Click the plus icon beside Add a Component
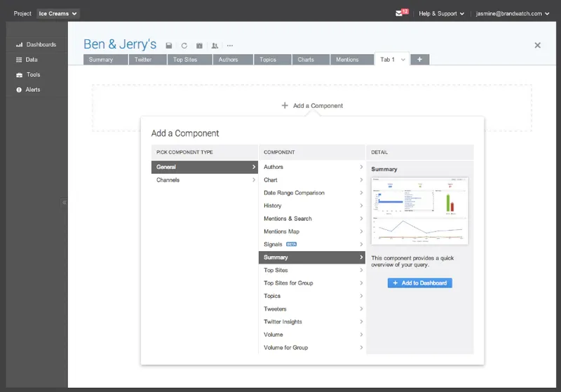 (x=285, y=105)
